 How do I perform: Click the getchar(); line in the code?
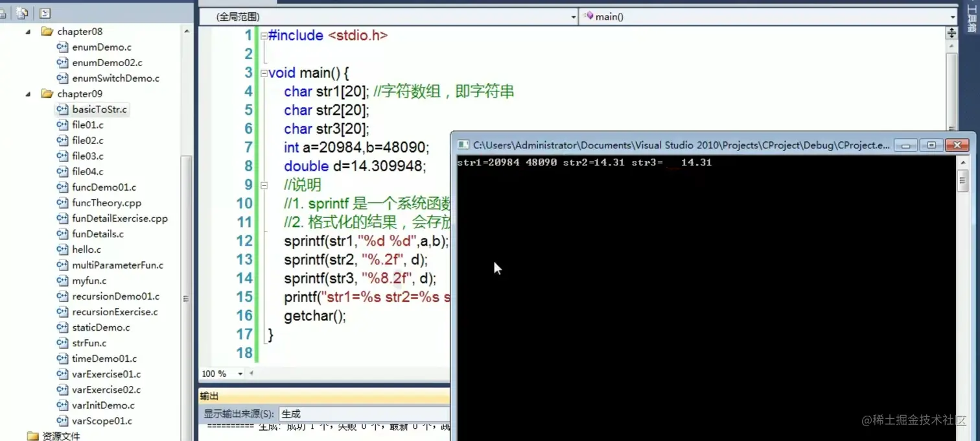pos(315,316)
